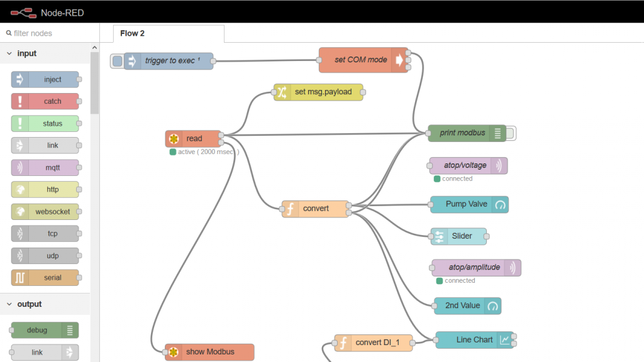
Task: Click the websocket node globe icon
Action: coord(19,212)
